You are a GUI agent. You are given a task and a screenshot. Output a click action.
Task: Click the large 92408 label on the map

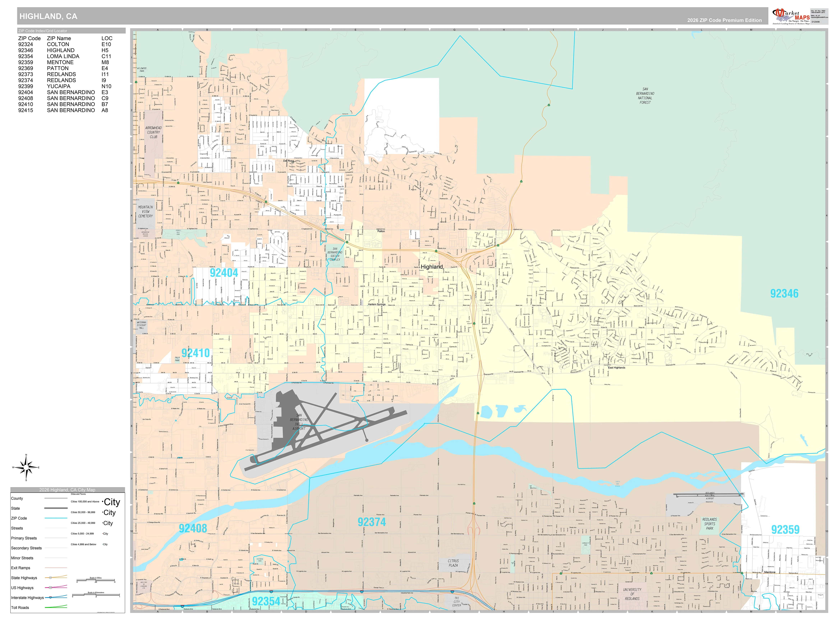tap(193, 529)
